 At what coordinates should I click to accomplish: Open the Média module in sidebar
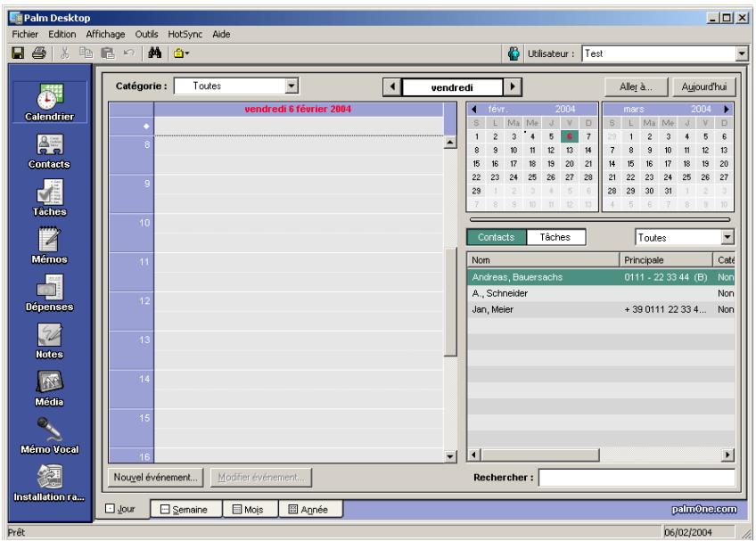pyautogui.click(x=50, y=389)
